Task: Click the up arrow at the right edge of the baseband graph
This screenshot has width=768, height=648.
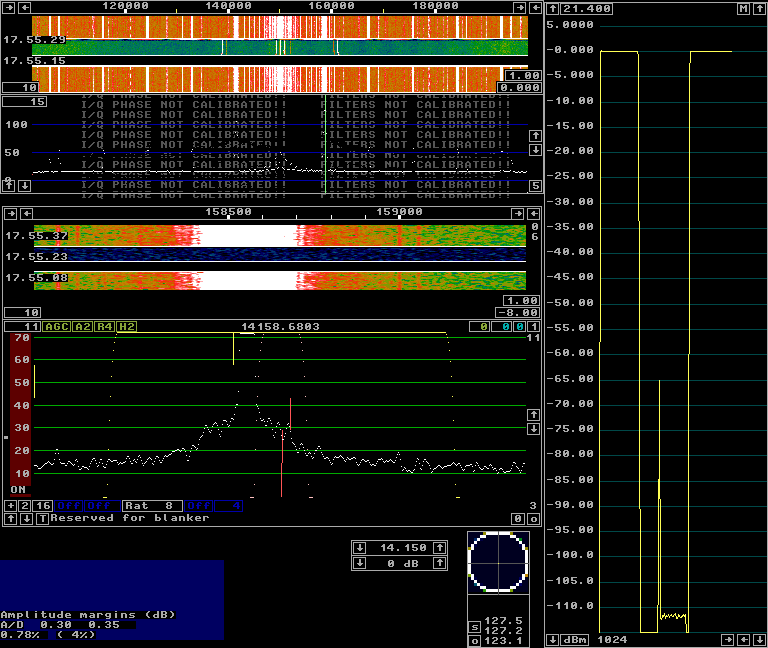Action: [x=533, y=415]
